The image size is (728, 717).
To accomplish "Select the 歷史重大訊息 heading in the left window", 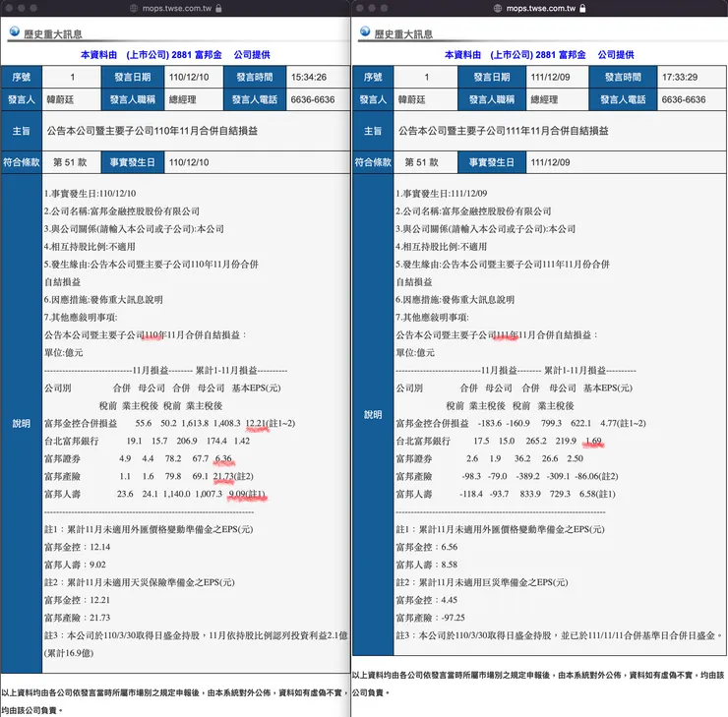I will (x=53, y=34).
